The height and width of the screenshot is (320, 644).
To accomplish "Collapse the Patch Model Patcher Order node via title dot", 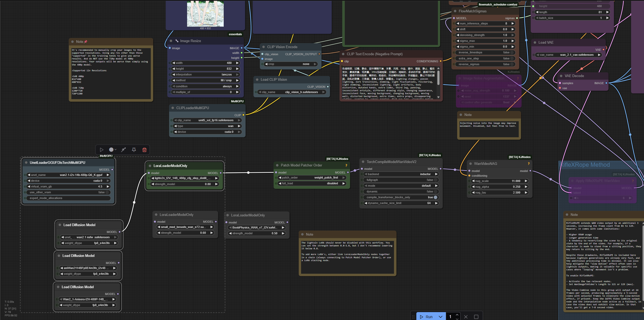I will [x=277, y=165].
